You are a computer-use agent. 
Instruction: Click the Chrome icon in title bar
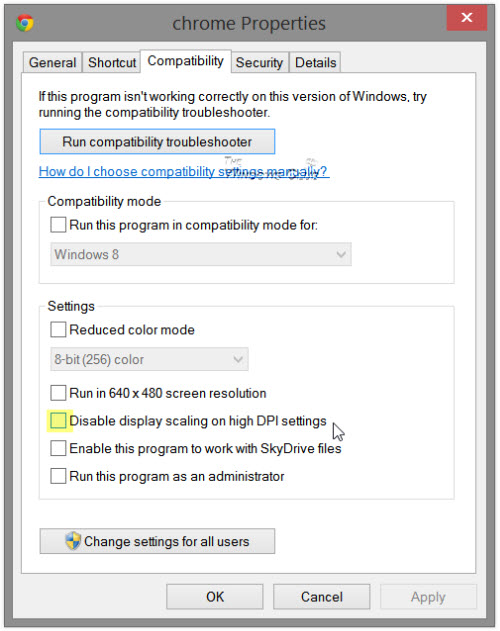25,23
